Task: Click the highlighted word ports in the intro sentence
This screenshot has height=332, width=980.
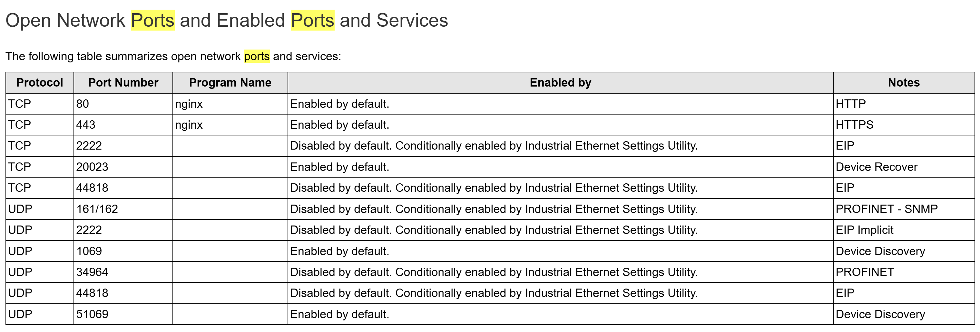Action: tap(257, 56)
